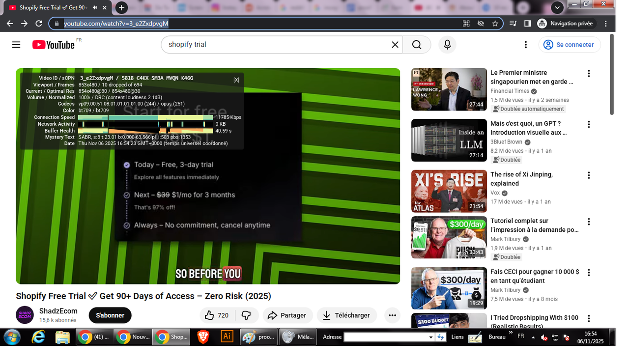629x364 pixels.
Task: Open options for Mais c'est quoi un GPT video
Action: pos(589,125)
